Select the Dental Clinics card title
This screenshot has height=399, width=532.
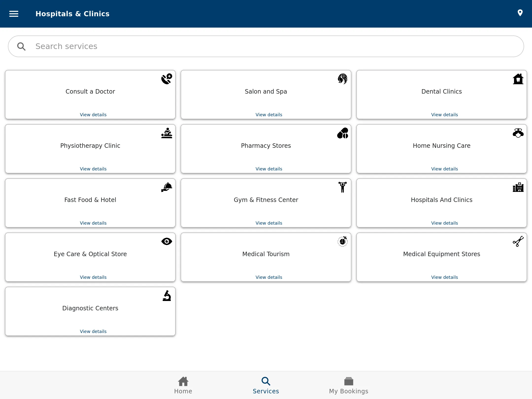pyautogui.click(x=441, y=91)
